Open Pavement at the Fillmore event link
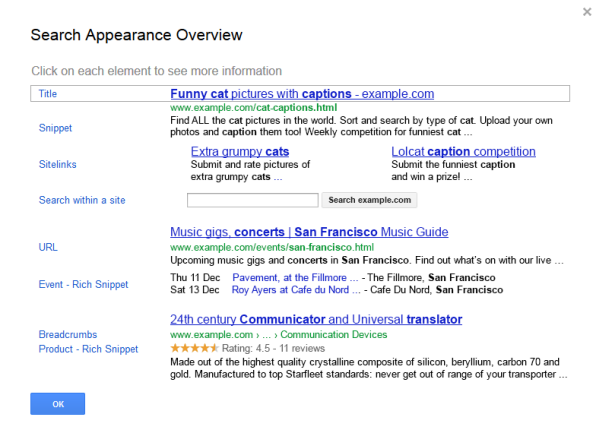 coord(295,277)
